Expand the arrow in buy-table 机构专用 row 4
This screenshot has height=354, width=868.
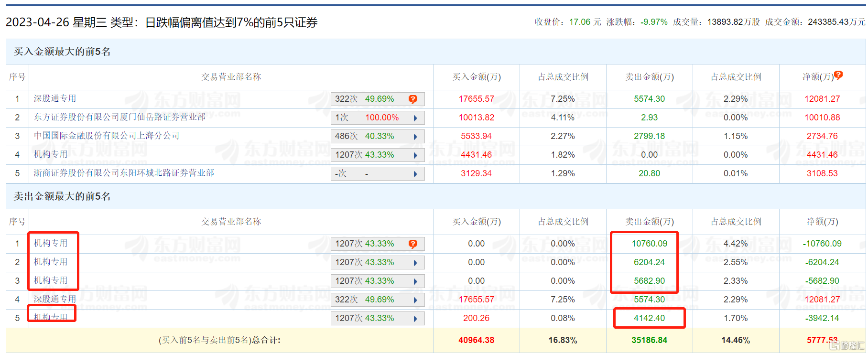415,155
